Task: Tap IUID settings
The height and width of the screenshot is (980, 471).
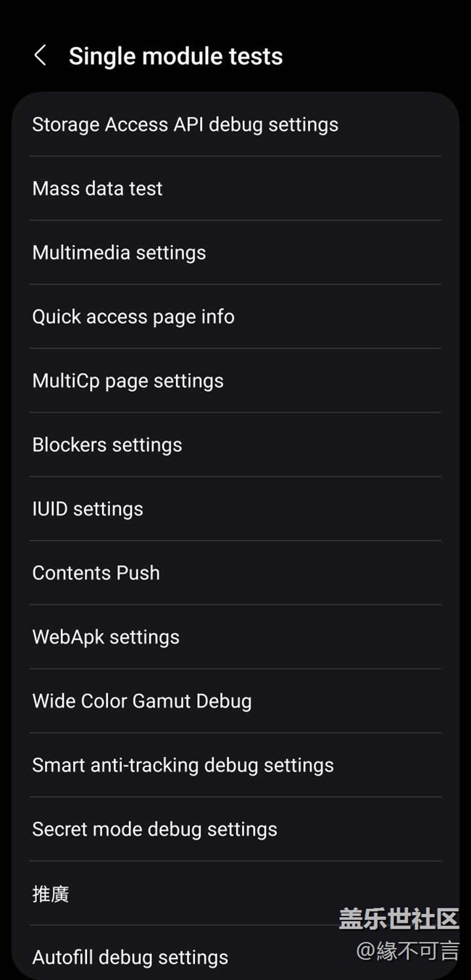Action: pyautogui.click(x=88, y=509)
